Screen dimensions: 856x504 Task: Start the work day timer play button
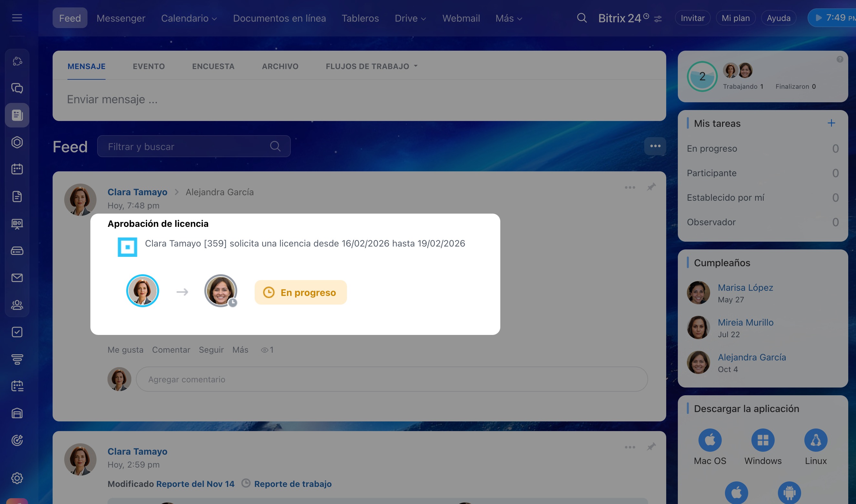pos(819,18)
